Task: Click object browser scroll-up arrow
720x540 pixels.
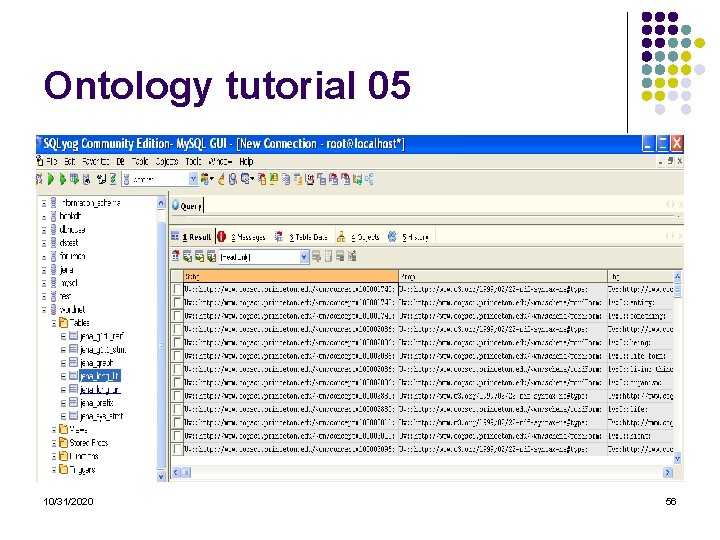Action: tap(161, 202)
